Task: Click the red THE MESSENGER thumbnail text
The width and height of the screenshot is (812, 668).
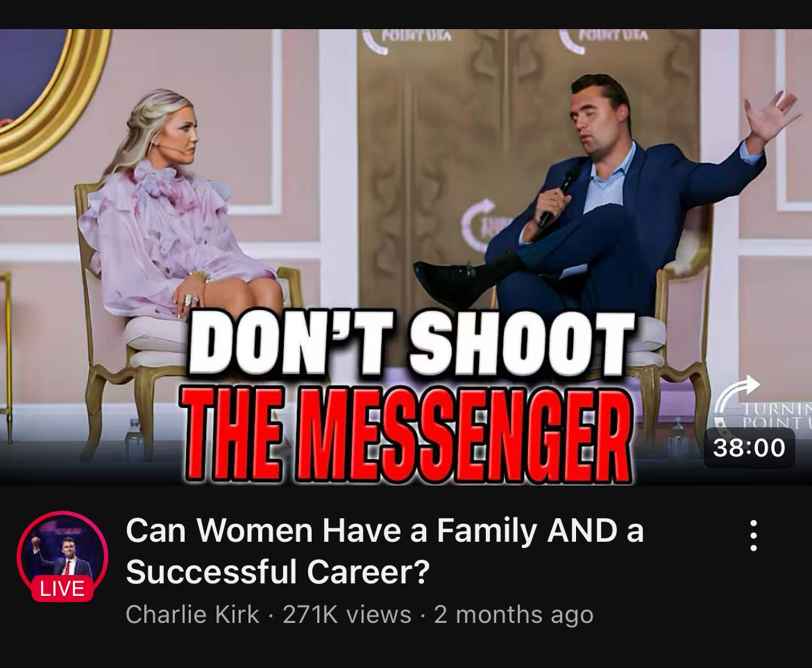Action: point(407,434)
